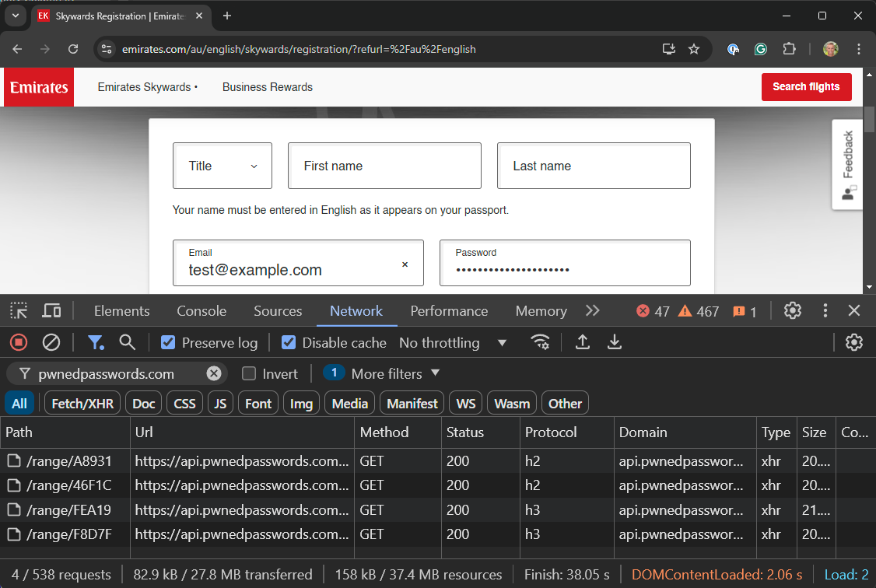Switch to the Console tab
Image resolution: width=876 pixels, height=588 pixels.
click(201, 311)
